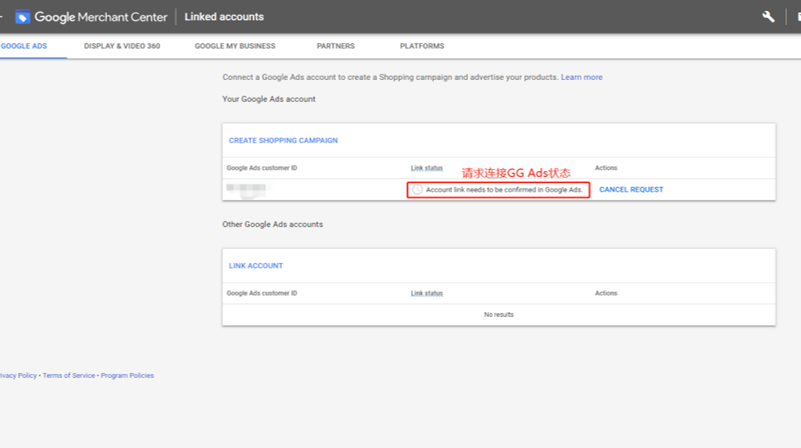Click Link status header in first table
The image size is (801, 448).
pos(427,168)
